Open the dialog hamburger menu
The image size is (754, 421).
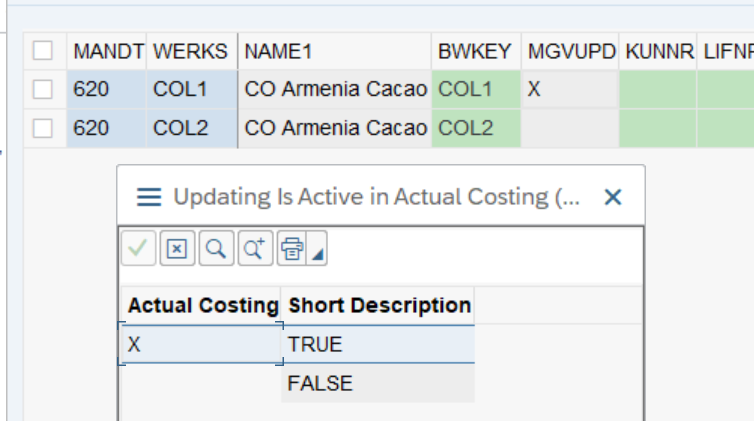coord(149,197)
